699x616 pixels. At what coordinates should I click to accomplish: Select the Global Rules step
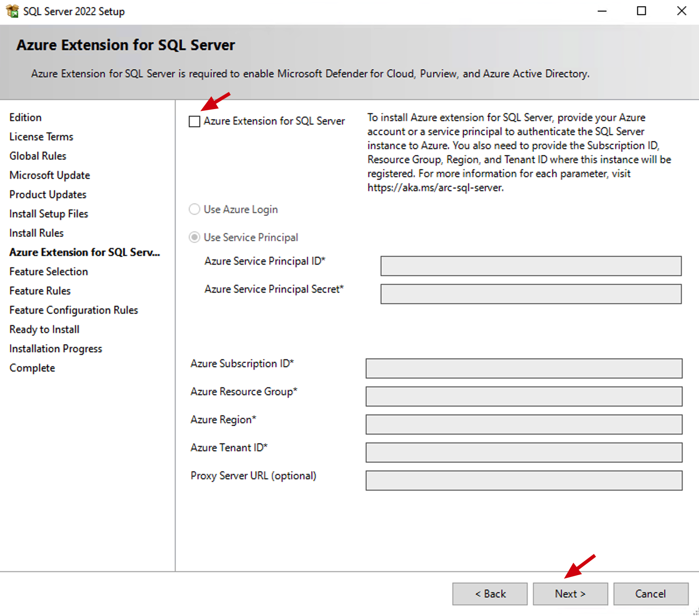[38, 156]
